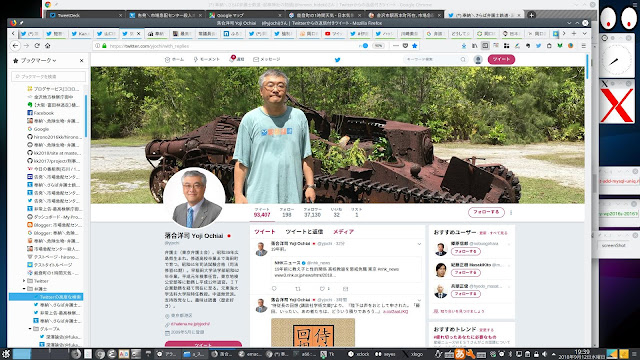640x360 pixels.
Task: Click the フォローする button on the profile
Action: (x=486, y=212)
